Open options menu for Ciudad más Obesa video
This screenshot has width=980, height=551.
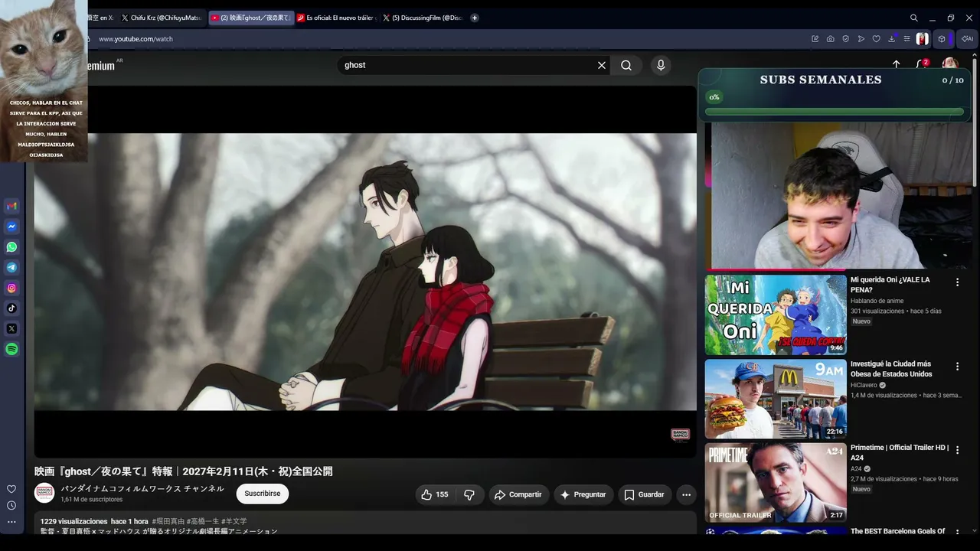(x=957, y=367)
